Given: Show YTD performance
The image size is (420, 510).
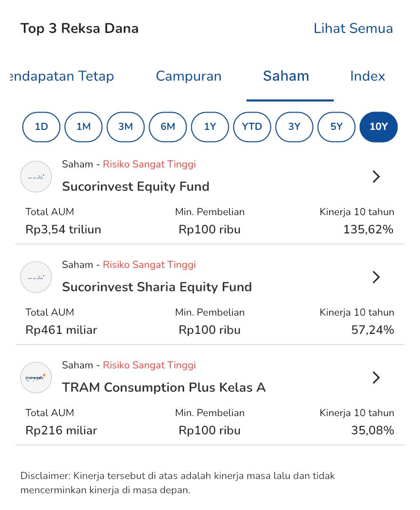Looking at the screenshot, I should [x=252, y=126].
